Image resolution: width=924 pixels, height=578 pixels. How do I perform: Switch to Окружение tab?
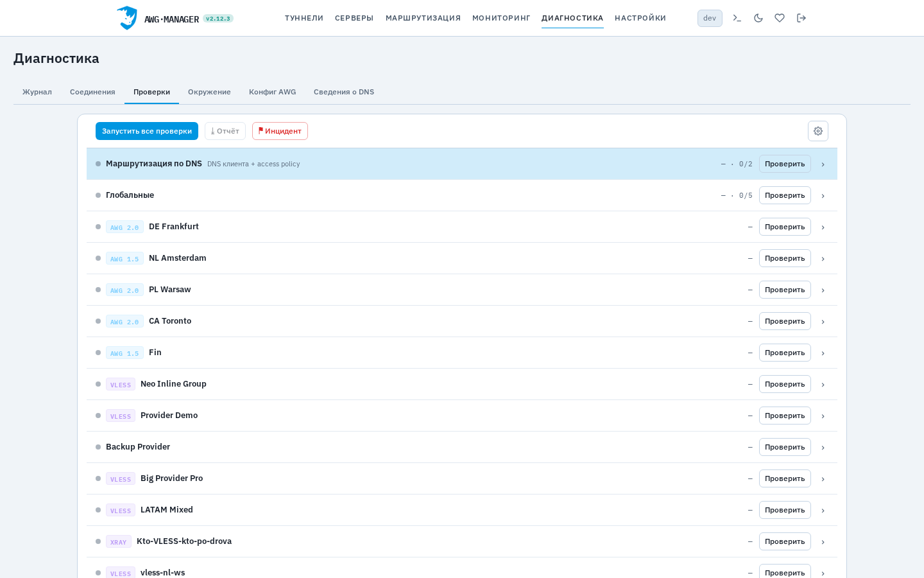pos(209,92)
